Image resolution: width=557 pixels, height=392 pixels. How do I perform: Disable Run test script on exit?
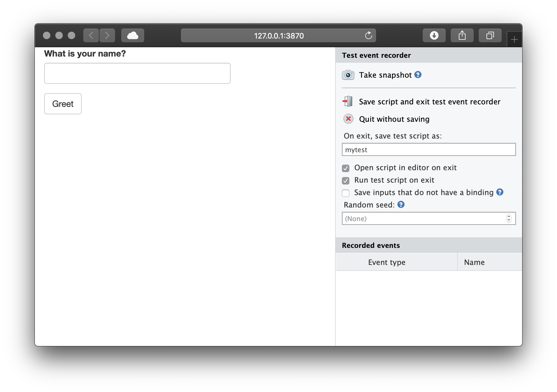click(346, 181)
